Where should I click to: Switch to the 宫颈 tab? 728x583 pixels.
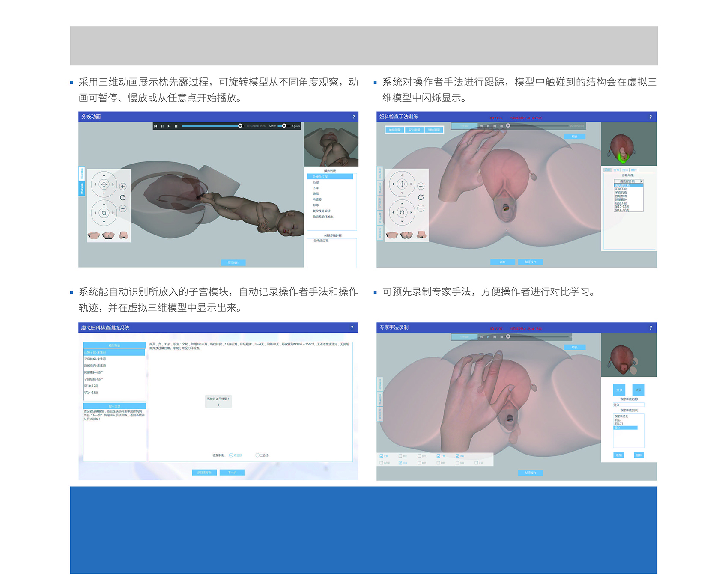tap(616, 170)
